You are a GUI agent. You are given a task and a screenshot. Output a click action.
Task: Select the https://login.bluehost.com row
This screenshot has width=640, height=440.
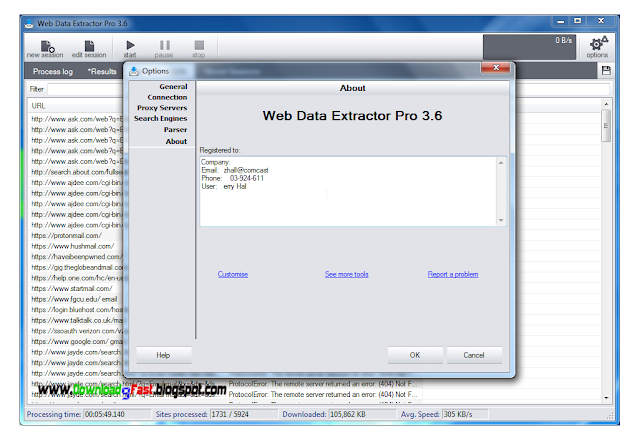click(x=76, y=310)
